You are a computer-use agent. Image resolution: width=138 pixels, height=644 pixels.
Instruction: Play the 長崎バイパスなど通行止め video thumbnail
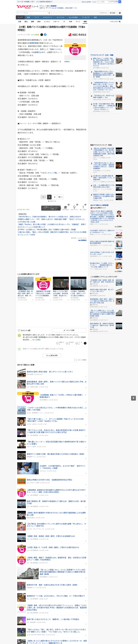coord(61,283)
